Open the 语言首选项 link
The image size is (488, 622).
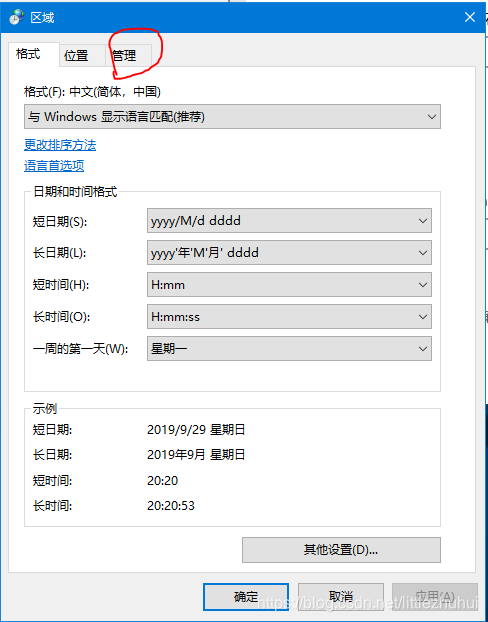[x=54, y=165]
